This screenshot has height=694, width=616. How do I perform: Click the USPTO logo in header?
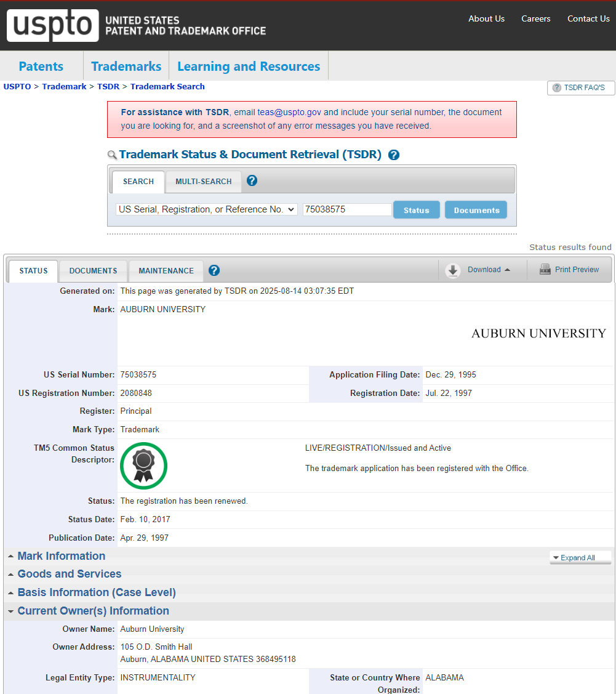pyautogui.click(x=53, y=25)
